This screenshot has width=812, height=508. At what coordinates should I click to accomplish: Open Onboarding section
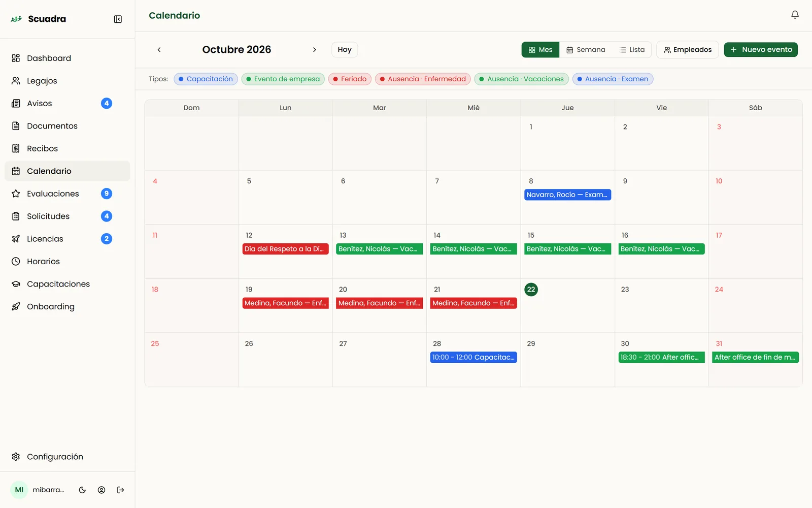point(67,307)
